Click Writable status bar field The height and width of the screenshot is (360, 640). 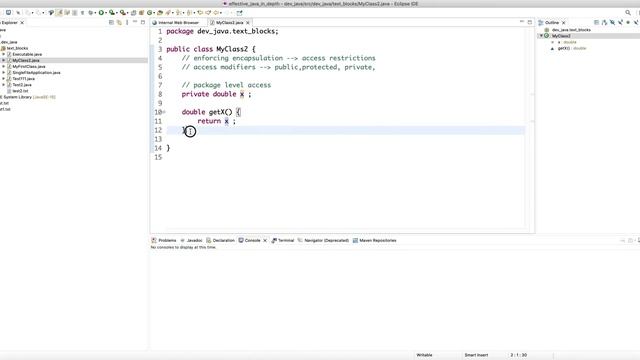pyautogui.click(x=424, y=355)
